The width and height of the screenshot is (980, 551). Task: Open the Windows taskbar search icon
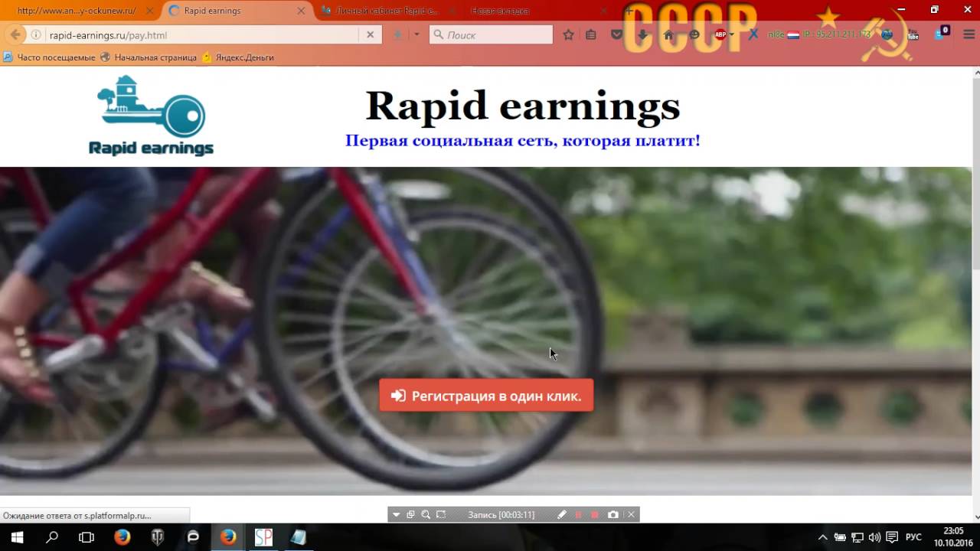coord(52,537)
